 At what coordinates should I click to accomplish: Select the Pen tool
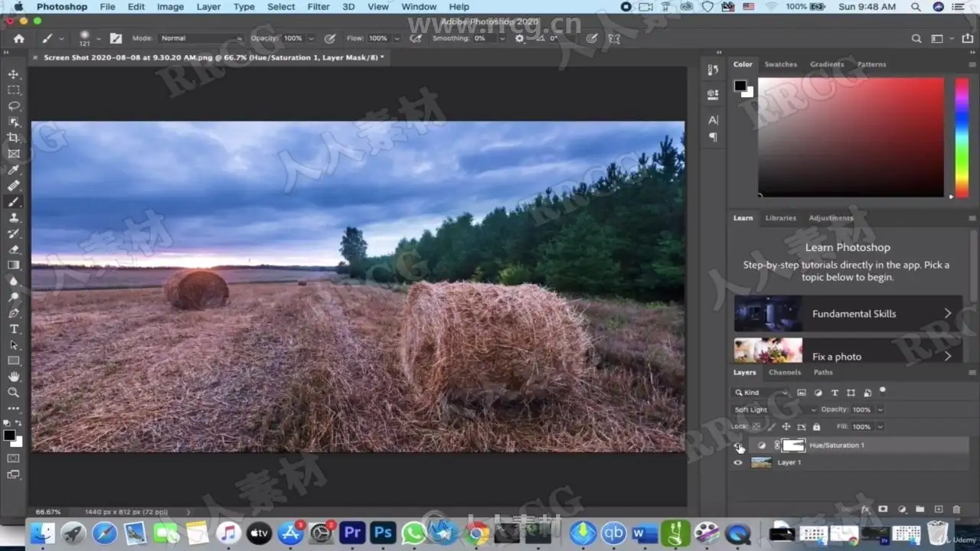pyautogui.click(x=14, y=313)
